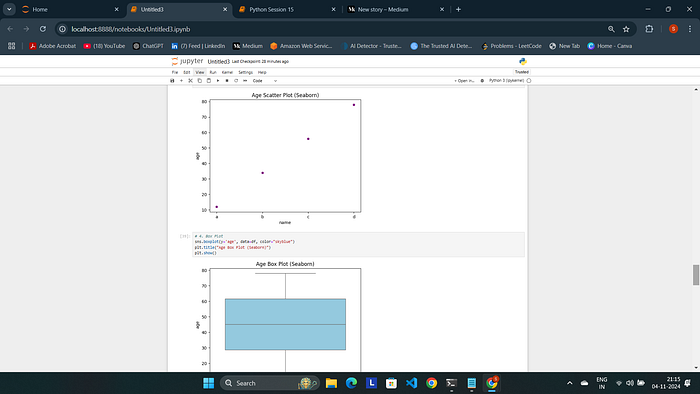Close the Untitled3 browser tab
This screenshot has height=394, width=700.
point(225,9)
